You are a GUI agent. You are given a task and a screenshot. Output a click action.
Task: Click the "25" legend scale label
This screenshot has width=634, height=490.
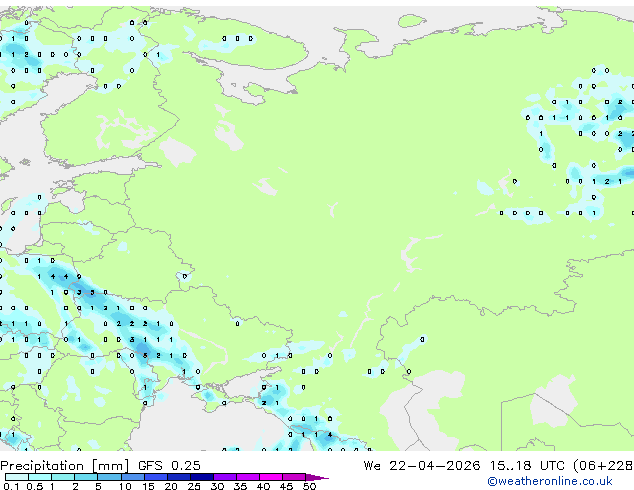click(x=194, y=486)
